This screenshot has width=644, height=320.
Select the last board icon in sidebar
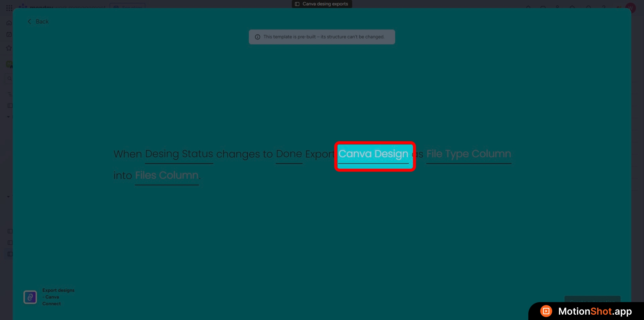pos(10,254)
